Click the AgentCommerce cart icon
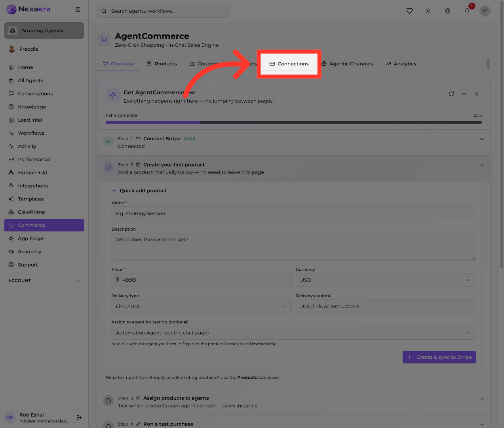Viewport: 504px width, 428px height. click(104, 40)
